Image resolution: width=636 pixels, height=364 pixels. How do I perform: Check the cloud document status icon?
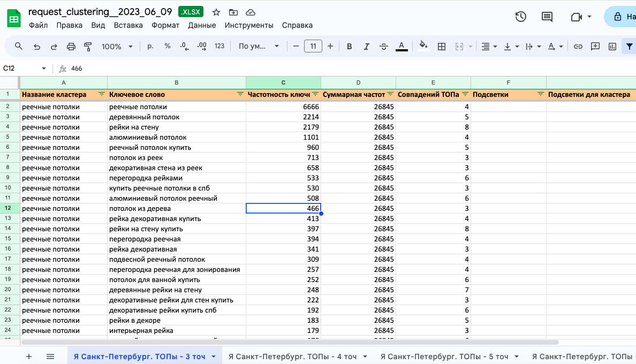pyautogui.click(x=251, y=12)
